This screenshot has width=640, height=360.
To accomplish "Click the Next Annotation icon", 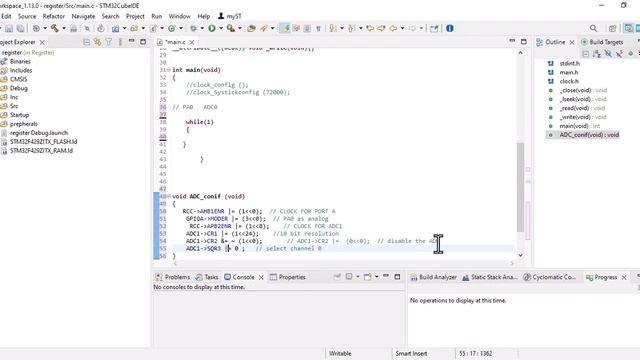I will [333, 28].
